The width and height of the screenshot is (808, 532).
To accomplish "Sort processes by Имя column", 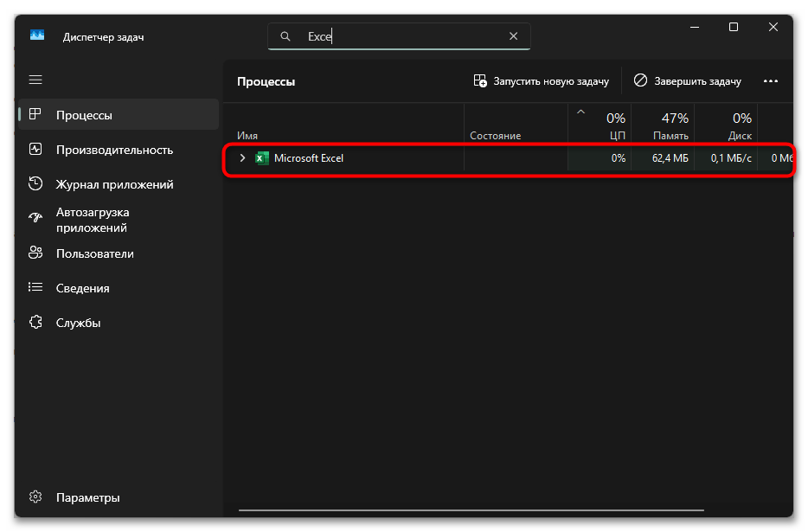I will coord(248,136).
